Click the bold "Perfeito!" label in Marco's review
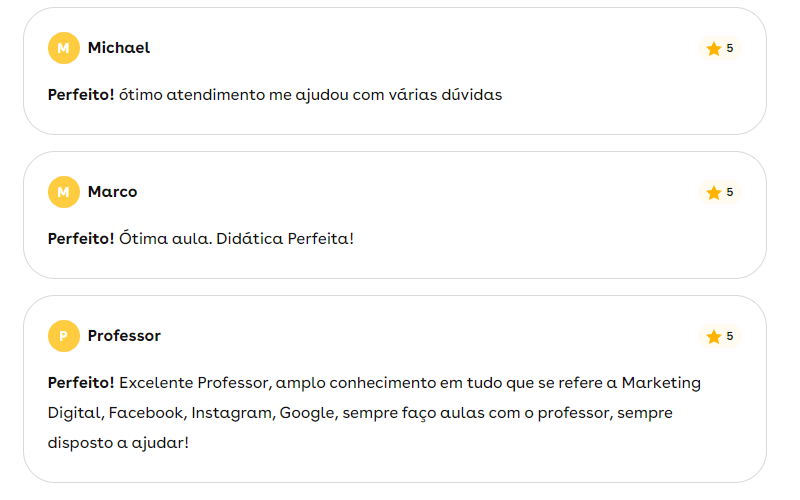 pos(81,240)
